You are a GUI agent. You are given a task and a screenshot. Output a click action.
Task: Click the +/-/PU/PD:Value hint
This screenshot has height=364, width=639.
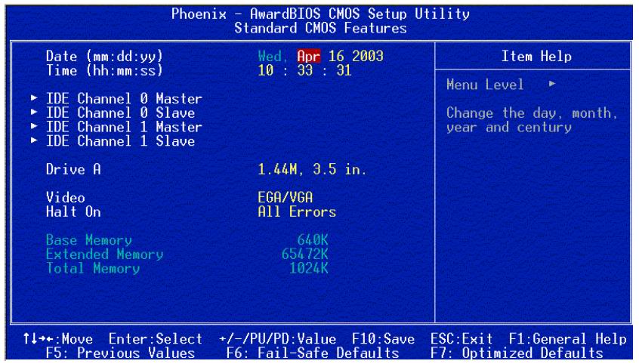(x=277, y=339)
